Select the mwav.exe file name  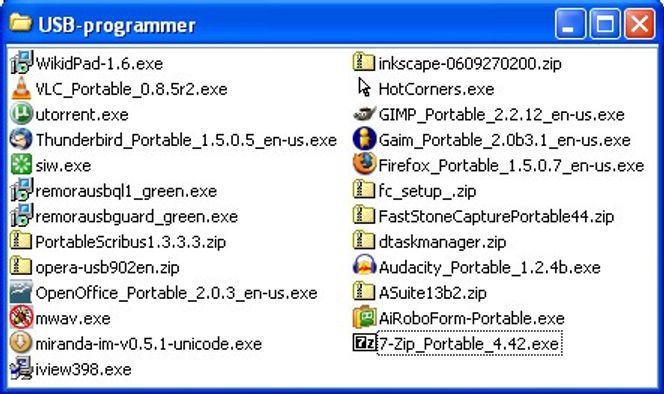[x=73, y=318]
